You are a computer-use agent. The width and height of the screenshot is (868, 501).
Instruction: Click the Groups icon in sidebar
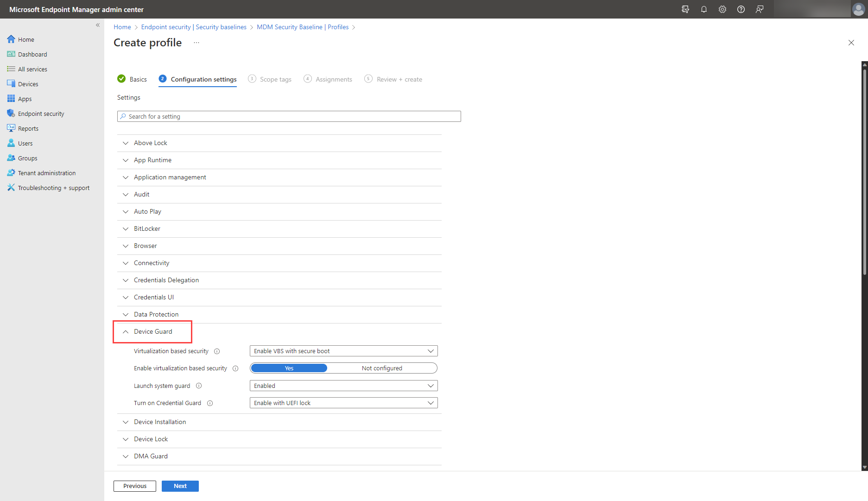tap(11, 158)
